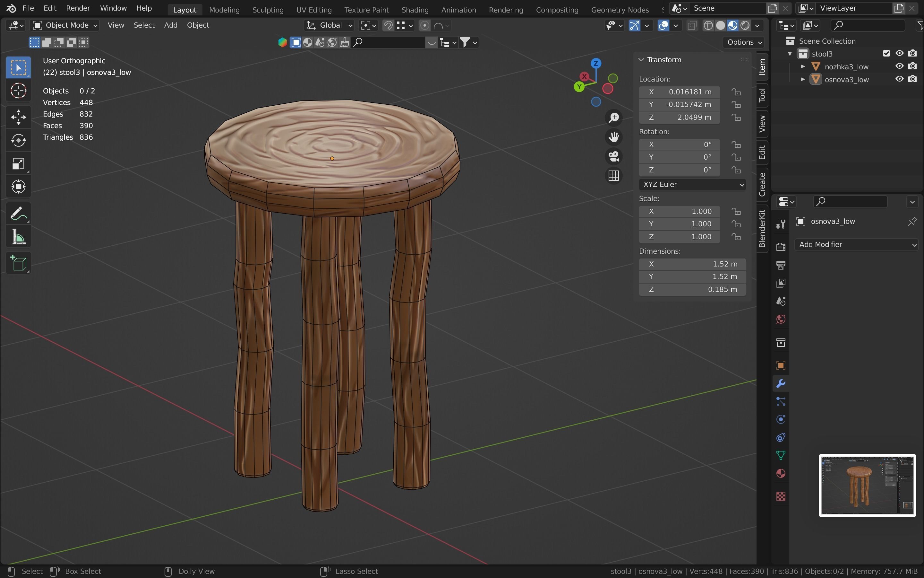Pick the Add Cube tool
This screenshot has height=578, width=924.
coord(18,263)
